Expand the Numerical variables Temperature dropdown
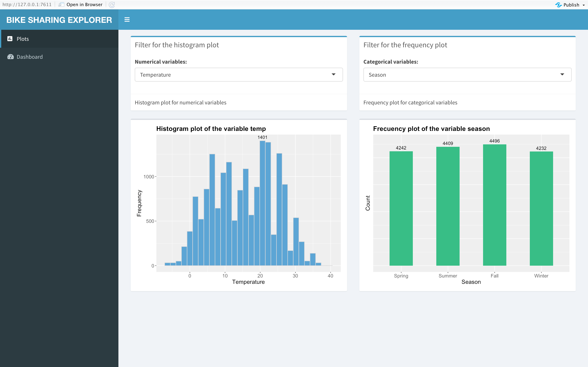This screenshot has height=367, width=588. pos(239,74)
